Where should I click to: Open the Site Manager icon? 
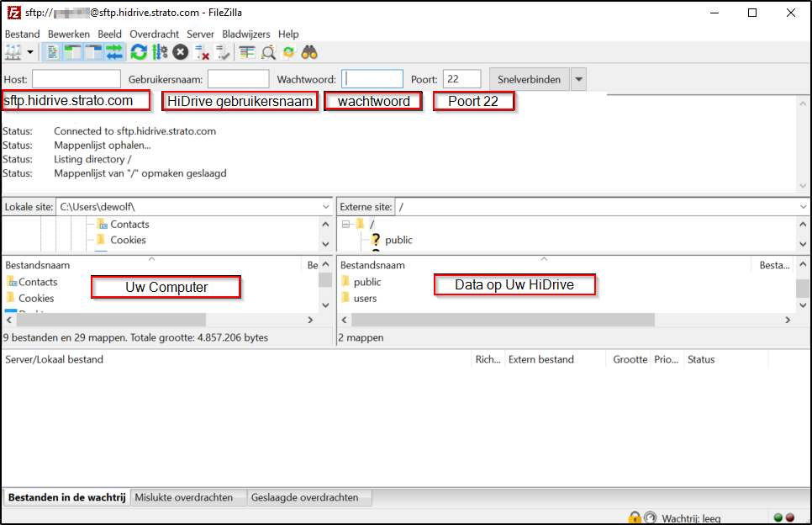tap(13, 52)
